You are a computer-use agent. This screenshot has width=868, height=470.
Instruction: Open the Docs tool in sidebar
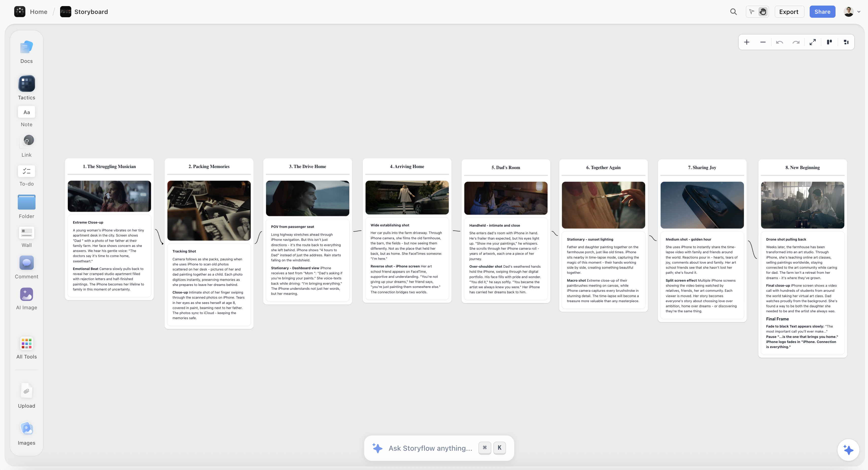(26, 51)
